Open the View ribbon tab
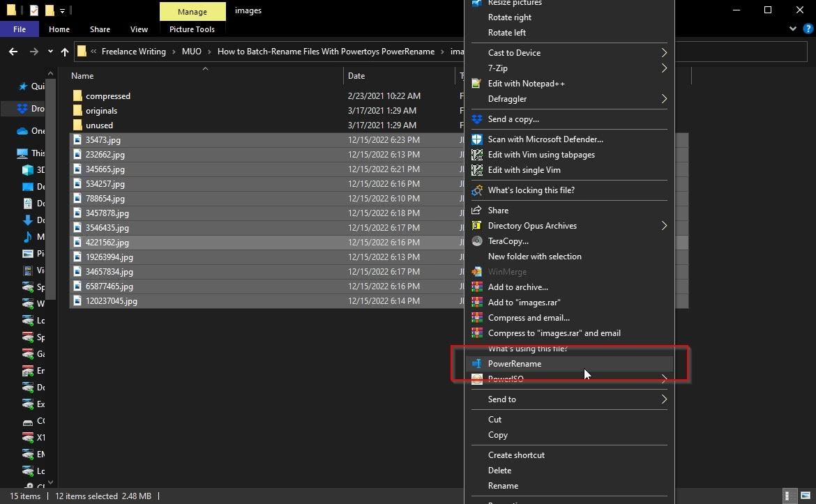The height and width of the screenshot is (504, 816). tap(139, 29)
